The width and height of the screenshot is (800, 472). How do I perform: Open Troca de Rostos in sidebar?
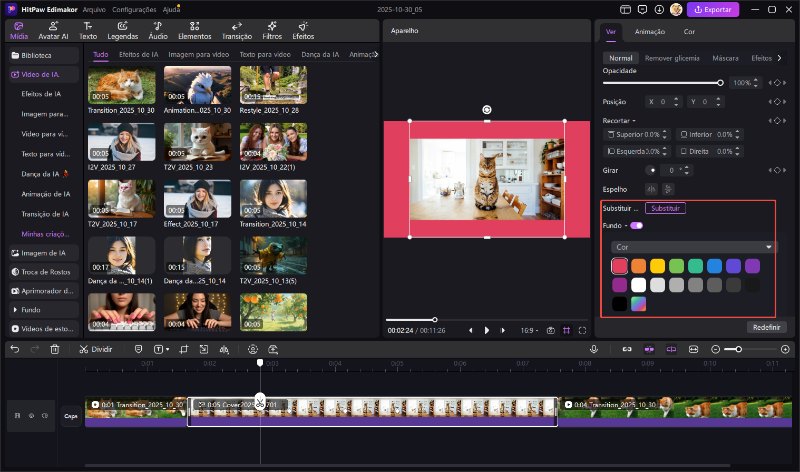tap(43, 272)
